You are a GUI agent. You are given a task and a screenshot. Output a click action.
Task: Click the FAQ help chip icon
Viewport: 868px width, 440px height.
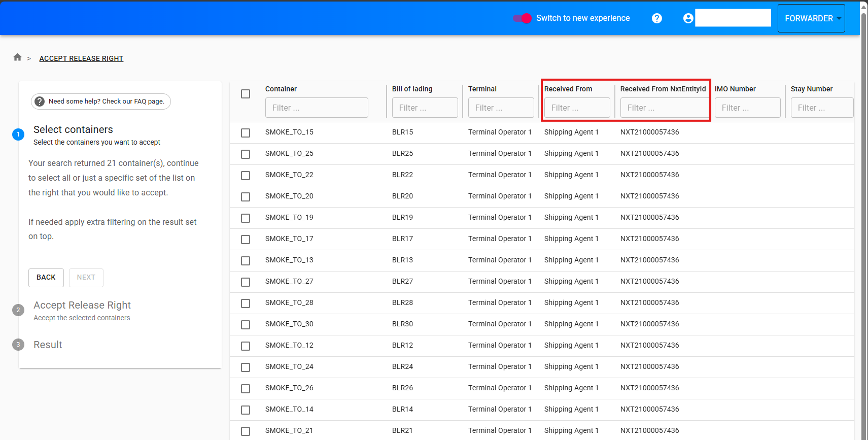tap(40, 101)
